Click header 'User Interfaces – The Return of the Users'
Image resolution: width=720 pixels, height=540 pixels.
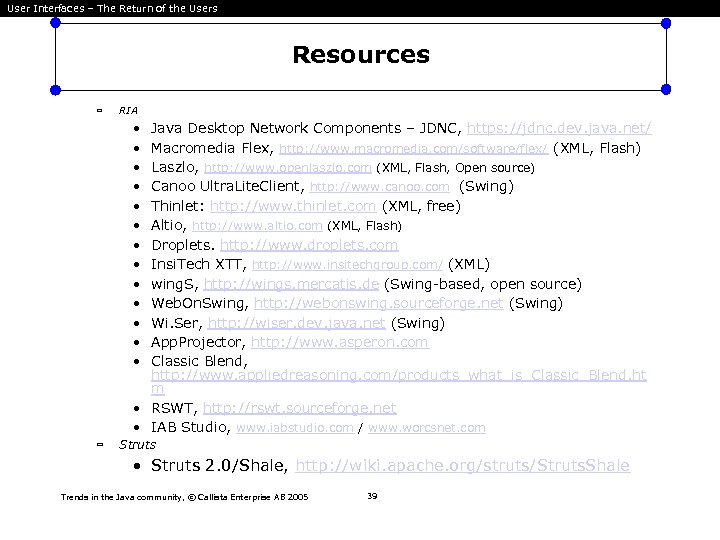[112, 8]
